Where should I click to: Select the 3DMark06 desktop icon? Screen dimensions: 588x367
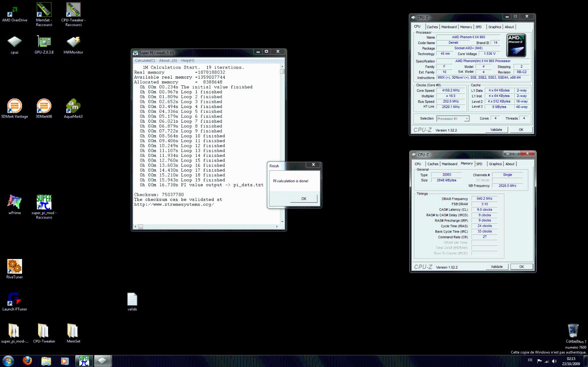point(44,109)
